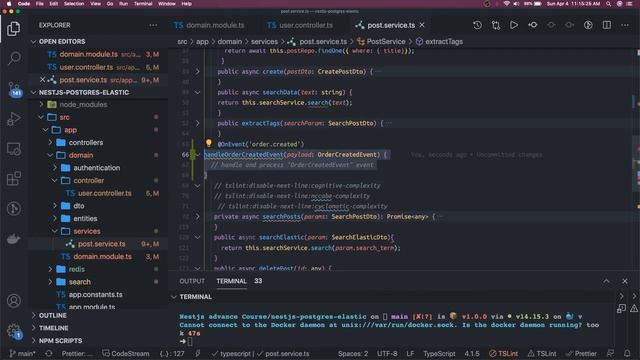Open the Selection menu in menu bar

point(74,4)
